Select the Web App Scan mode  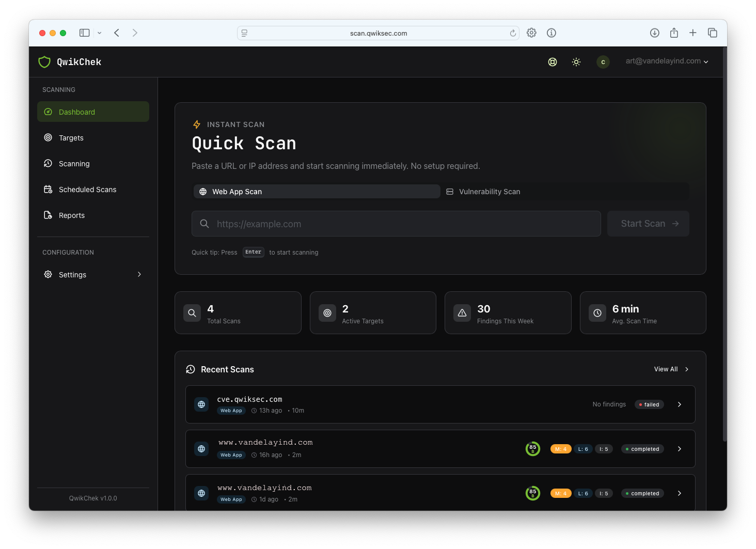317,192
